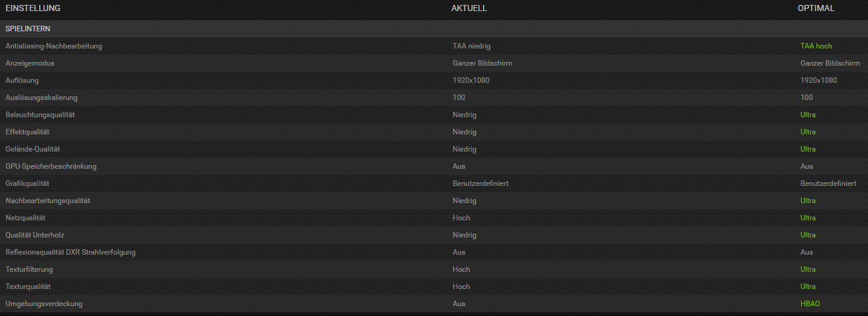868x316 pixels.
Task: Click Benutzerdefiniert current value for Grafikqualität
Action: [x=481, y=183]
